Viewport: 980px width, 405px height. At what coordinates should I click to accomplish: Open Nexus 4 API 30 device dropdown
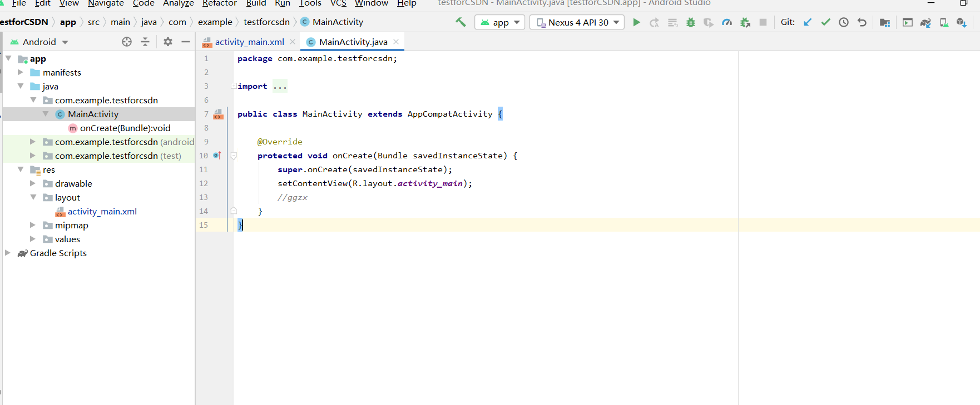click(x=577, y=22)
